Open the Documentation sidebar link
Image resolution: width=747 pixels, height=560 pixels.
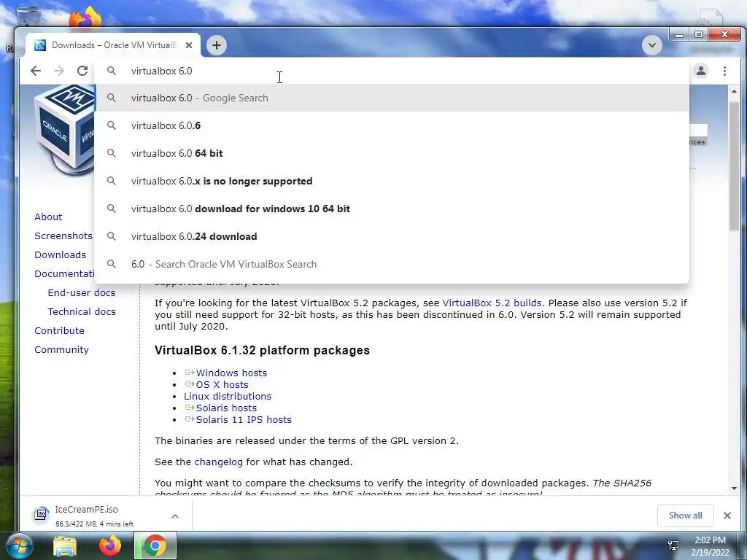(64, 274)
